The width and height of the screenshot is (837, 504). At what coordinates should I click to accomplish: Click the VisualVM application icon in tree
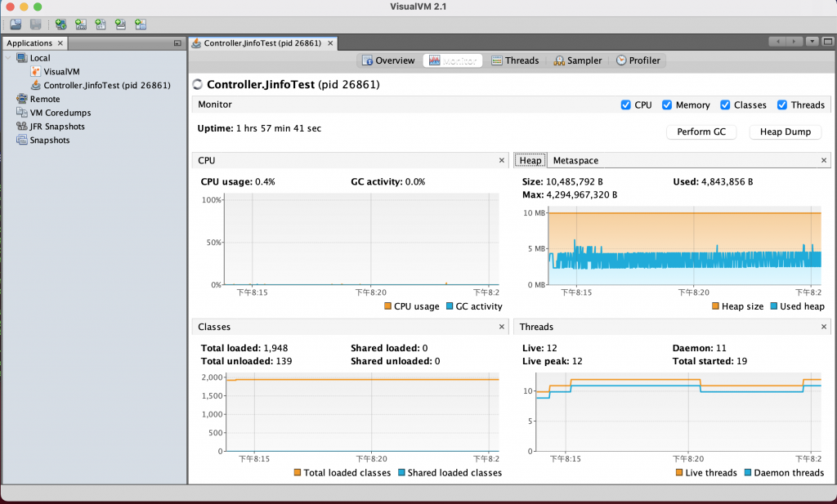point(36,71)
